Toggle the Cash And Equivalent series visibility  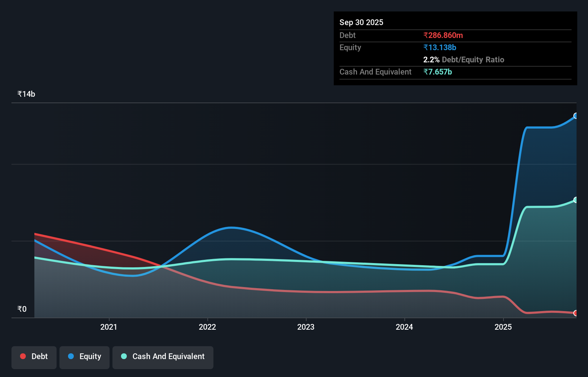point(163,357)
